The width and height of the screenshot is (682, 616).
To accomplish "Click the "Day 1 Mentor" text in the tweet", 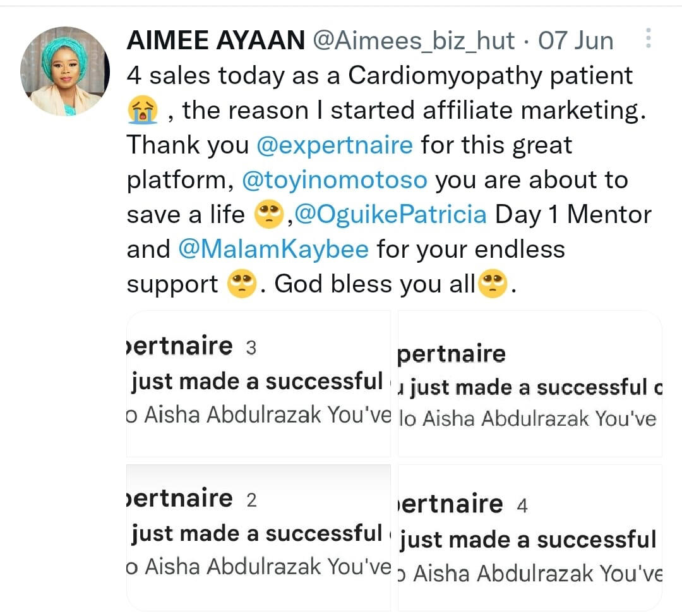I will tap(573, 215).
